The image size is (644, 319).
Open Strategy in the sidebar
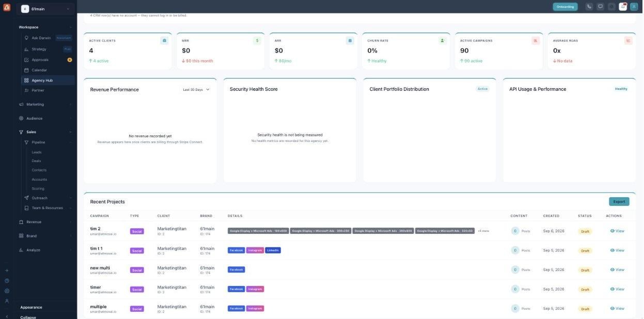click(48, 49)
